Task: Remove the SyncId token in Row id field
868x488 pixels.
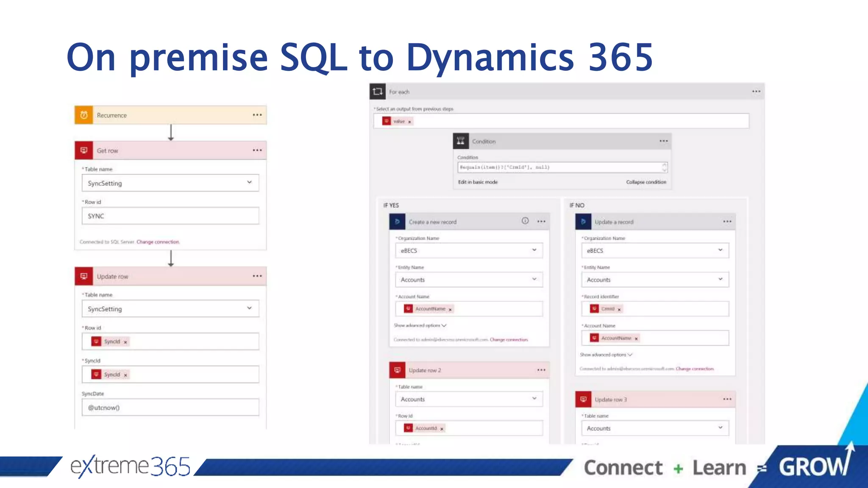Action: tap(125, 342)
